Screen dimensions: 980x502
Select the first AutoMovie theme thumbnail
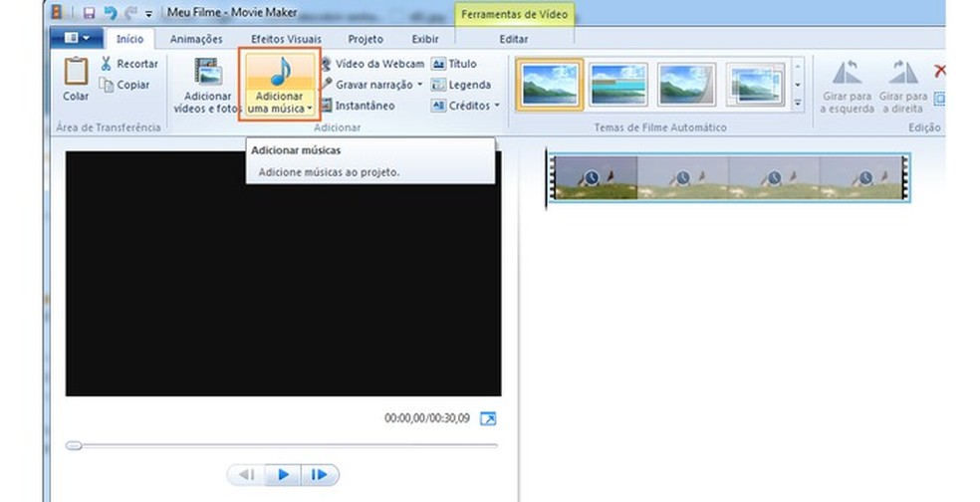pyautogui.click(x=550, y=85)
